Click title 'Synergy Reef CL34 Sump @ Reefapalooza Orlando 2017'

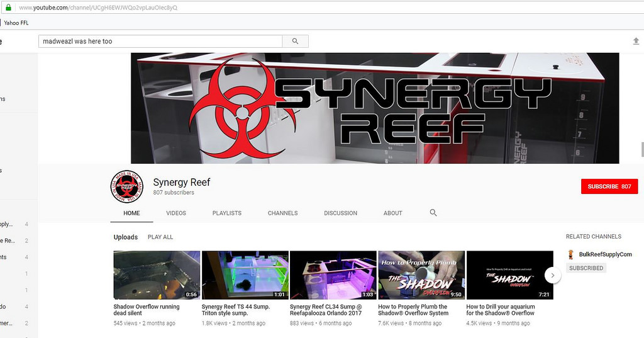(x=326, y=310)
